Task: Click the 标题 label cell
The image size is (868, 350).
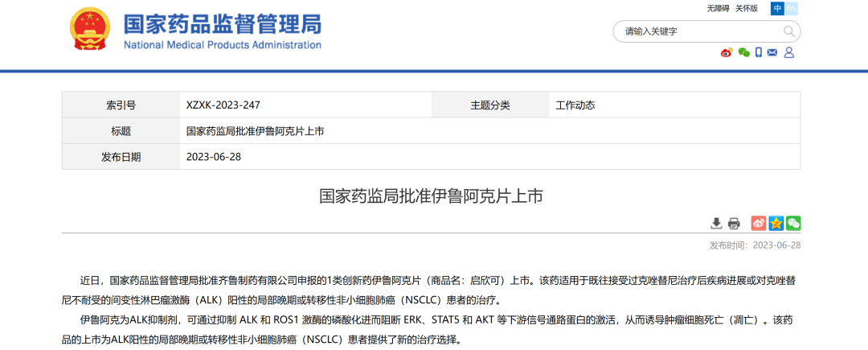Action: [x=121, y=131]
